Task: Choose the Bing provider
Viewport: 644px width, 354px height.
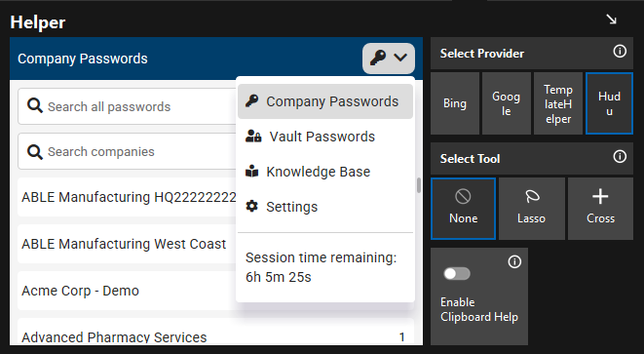Action: (x=455, y=103)
